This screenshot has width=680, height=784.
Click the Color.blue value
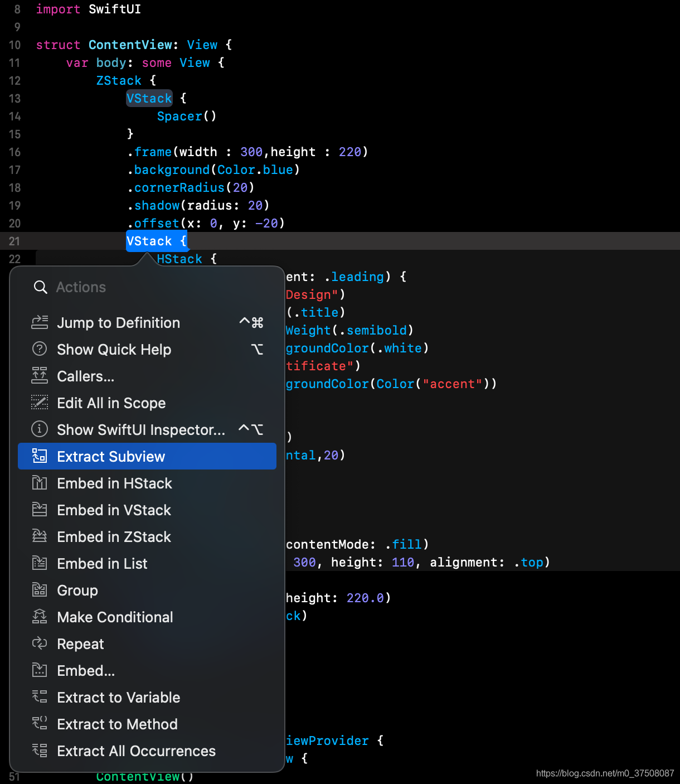point(255,170)
